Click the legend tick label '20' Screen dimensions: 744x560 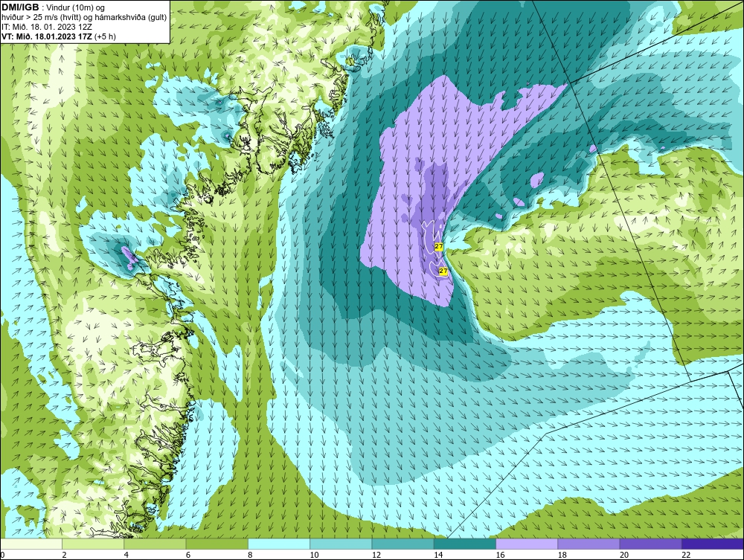(x=623, y=556)
